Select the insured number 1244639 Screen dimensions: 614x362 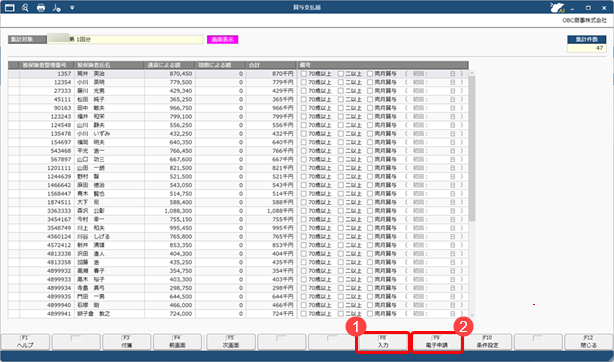pos(47,177)
